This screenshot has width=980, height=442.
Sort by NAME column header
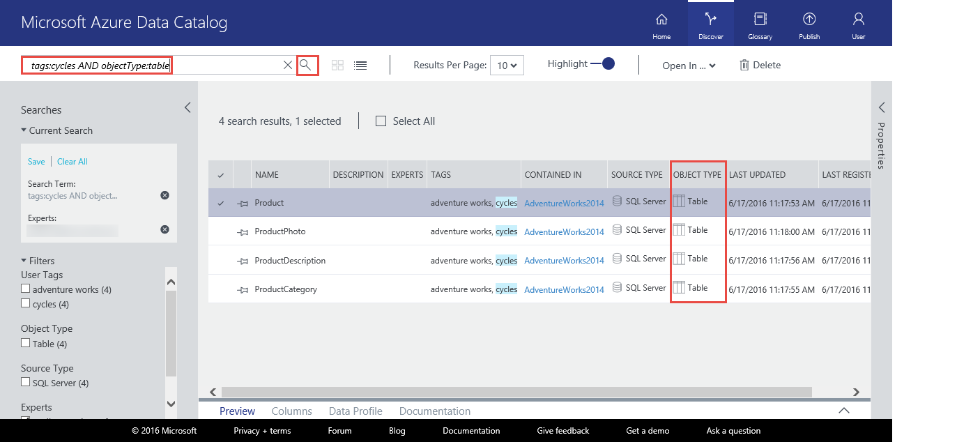click(x=290, y=175)
